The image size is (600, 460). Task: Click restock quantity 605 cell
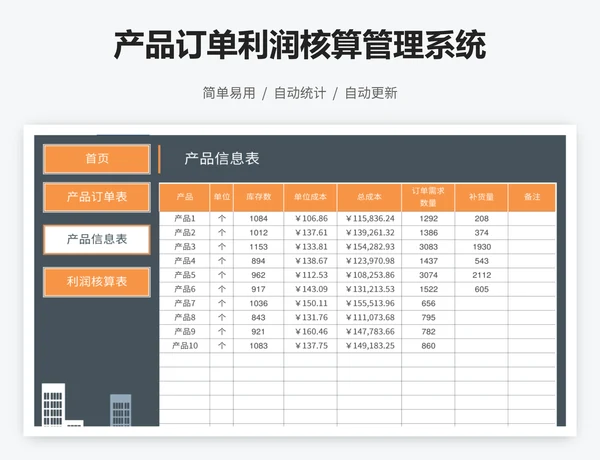click(x=481, y=289)
